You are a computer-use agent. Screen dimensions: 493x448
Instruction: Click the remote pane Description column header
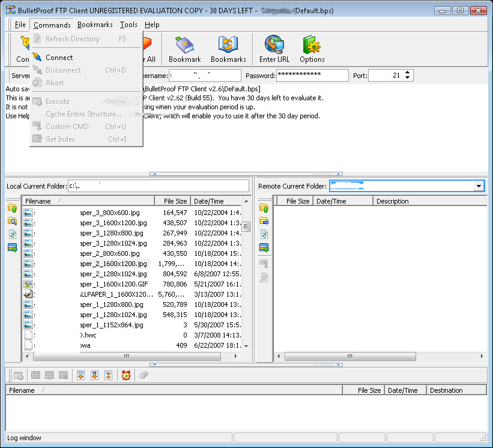(x=430, y=201)
